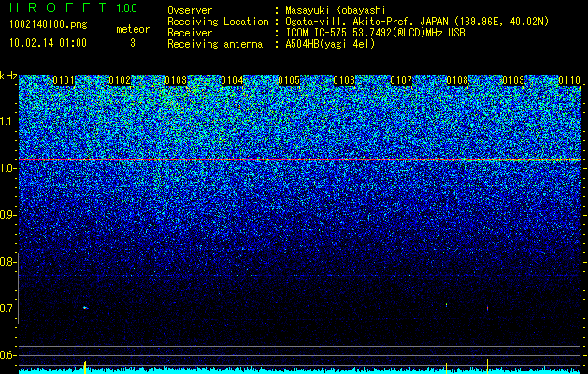Select the Ogata-vill. Akita-Pref. JAPAN location text
Image resolution: width=588 pixels, height=374 pixels.
417,22
